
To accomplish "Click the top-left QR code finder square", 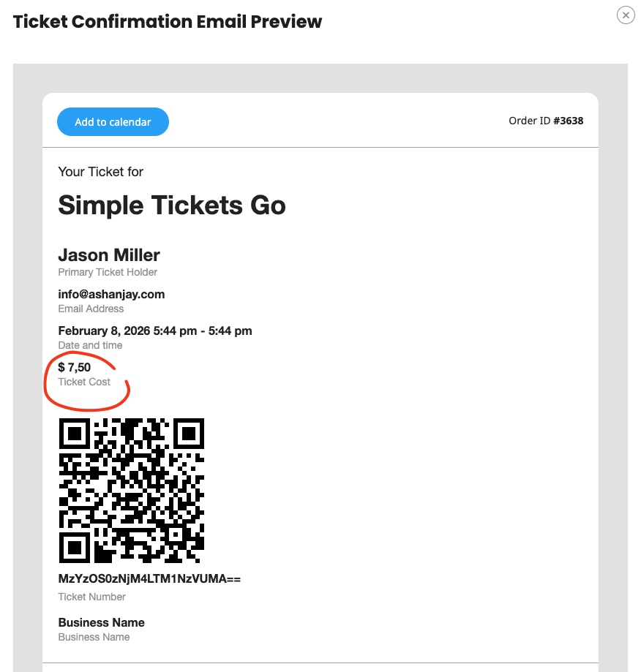I will [74, 434].
